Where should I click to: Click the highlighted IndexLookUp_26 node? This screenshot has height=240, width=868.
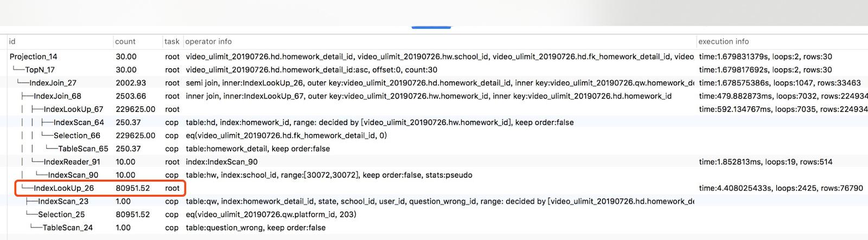point(63,188)
